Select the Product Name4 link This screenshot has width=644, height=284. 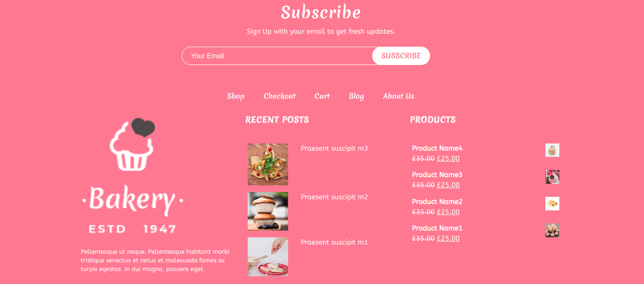[437, 148]
